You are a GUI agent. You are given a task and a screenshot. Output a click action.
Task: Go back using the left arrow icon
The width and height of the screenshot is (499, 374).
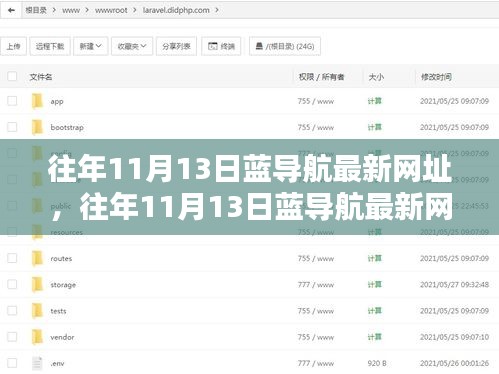11,10
